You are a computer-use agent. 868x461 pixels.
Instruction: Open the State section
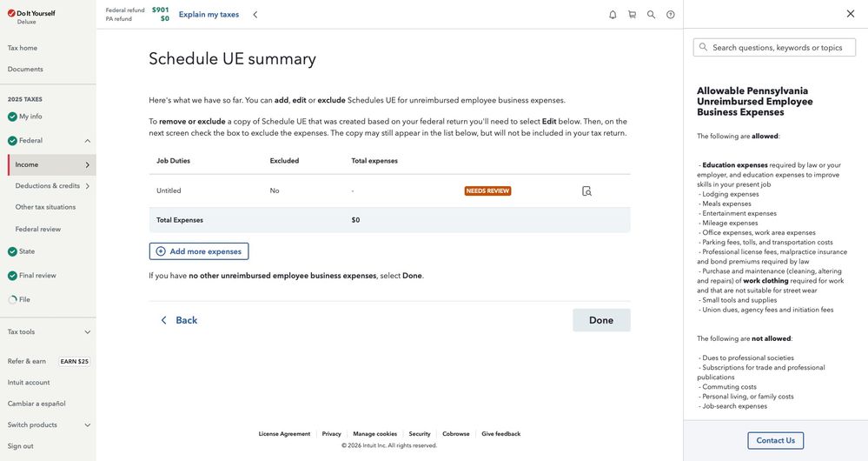[27, 251]
